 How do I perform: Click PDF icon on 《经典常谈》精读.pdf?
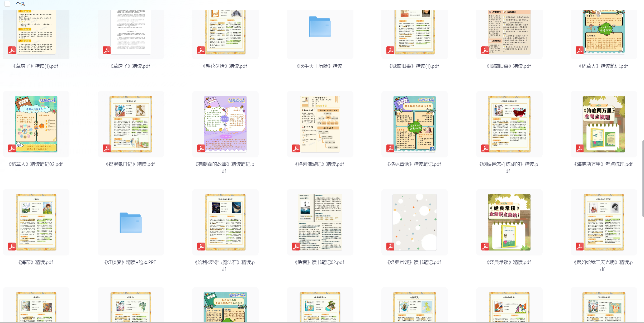pos(485,247)
